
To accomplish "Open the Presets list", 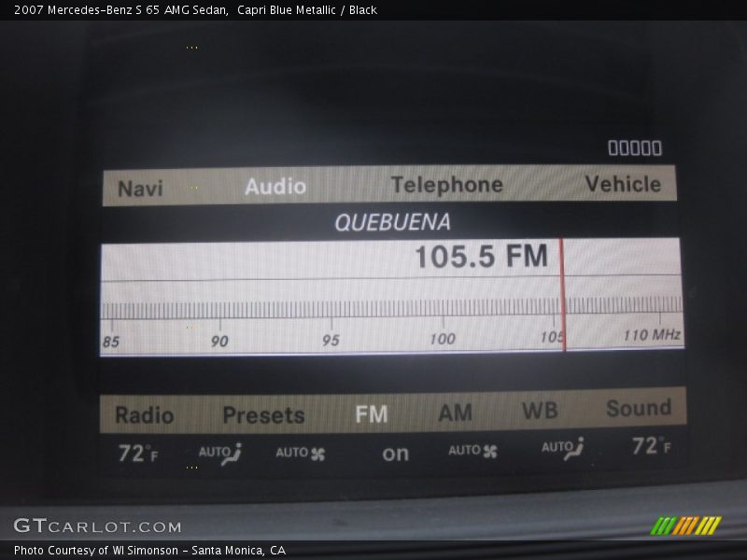I will click(263, 415).
